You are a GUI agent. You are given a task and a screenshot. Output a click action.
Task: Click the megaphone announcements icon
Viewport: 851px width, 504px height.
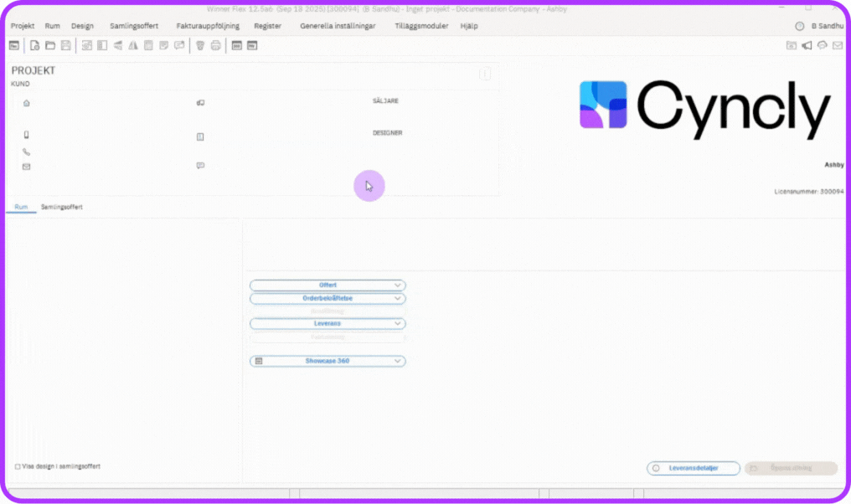pyautogui.click(x=807, y=45)
